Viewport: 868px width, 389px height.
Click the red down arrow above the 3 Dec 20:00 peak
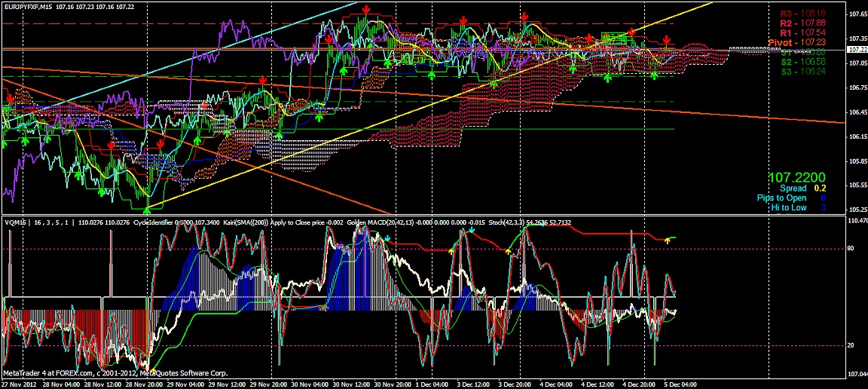(524, 16)
